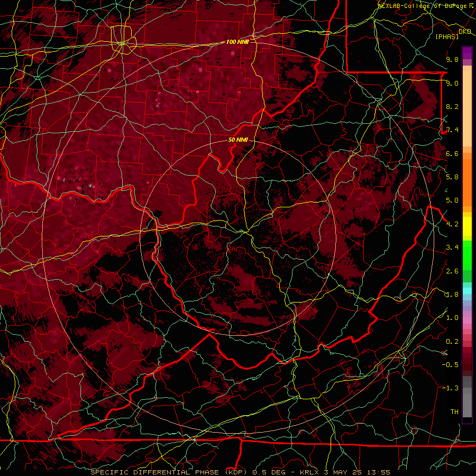Click the [PHAS] units label
The image size is (476, 476).
pos(447,36)
